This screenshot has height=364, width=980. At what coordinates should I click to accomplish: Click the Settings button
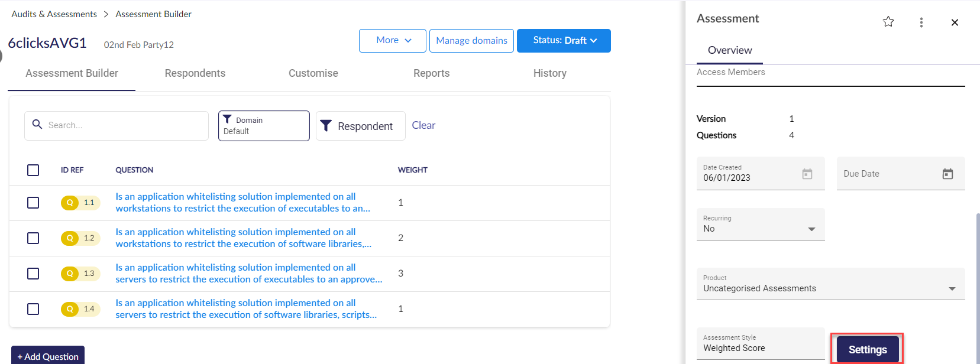867,350
